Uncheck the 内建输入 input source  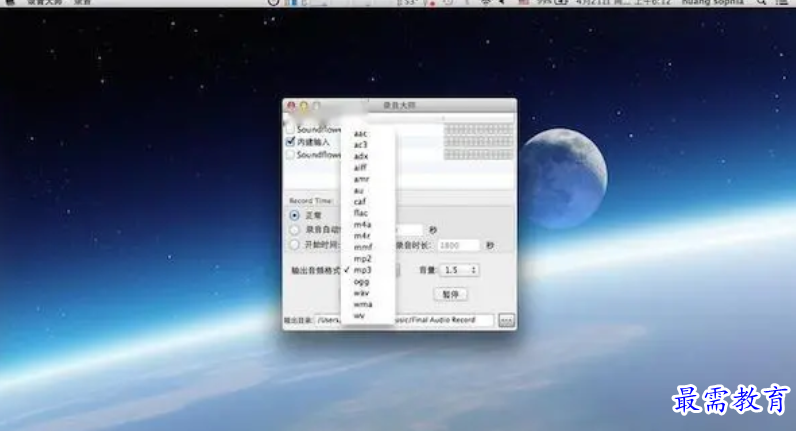coord(290,142)
